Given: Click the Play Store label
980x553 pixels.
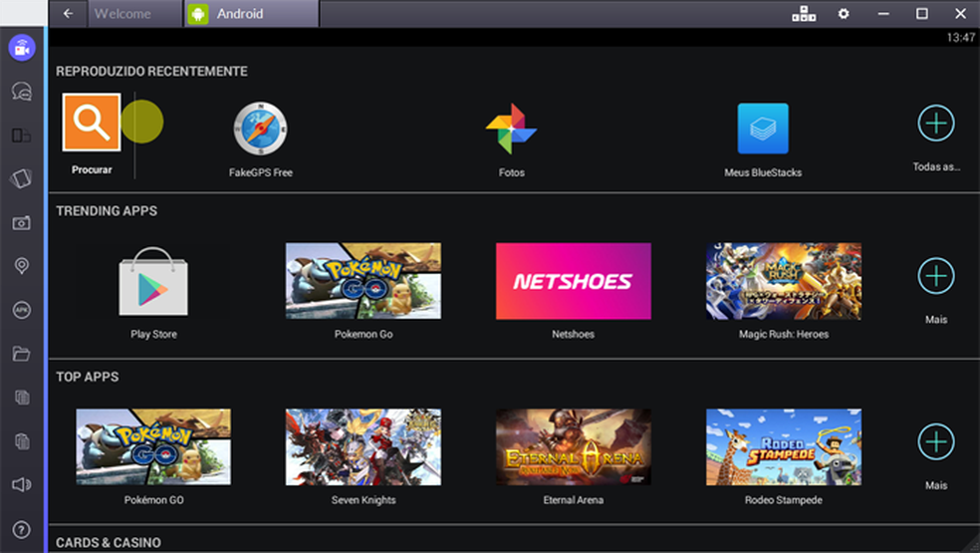Looking at the screenshot, I should pyautogui.click(x=153, y=334).
